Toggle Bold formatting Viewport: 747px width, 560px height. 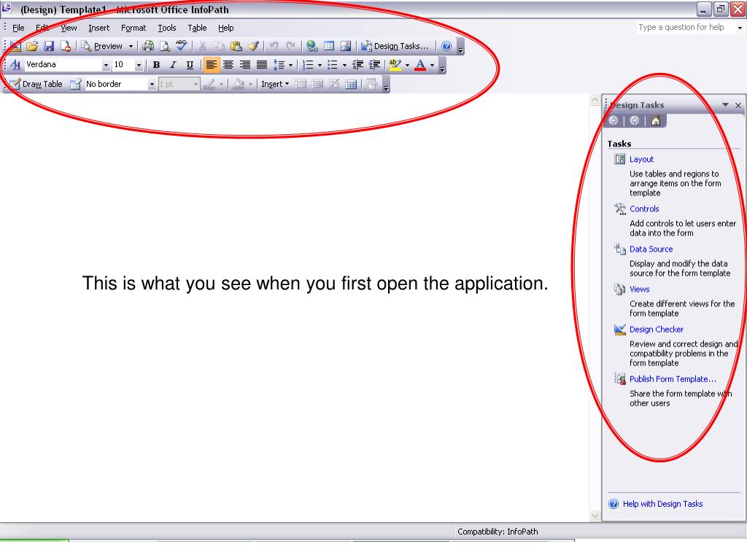click(156, 65)
